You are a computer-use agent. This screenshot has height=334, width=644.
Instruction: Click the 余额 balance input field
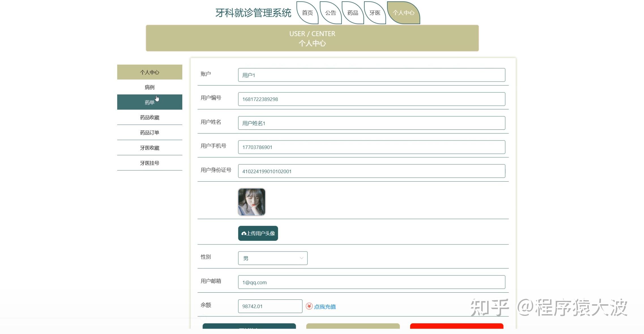pyautogui.click(x=270, y=306)
